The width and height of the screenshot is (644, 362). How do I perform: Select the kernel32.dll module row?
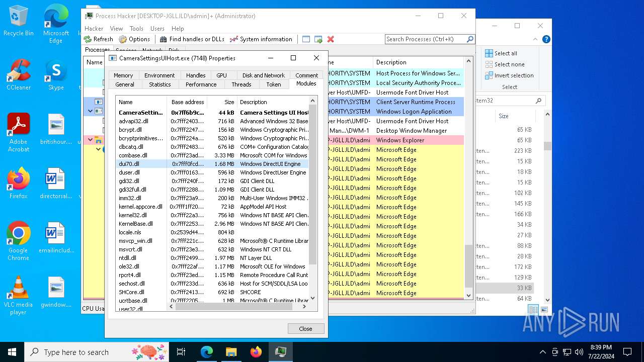(x=212, y=215)
